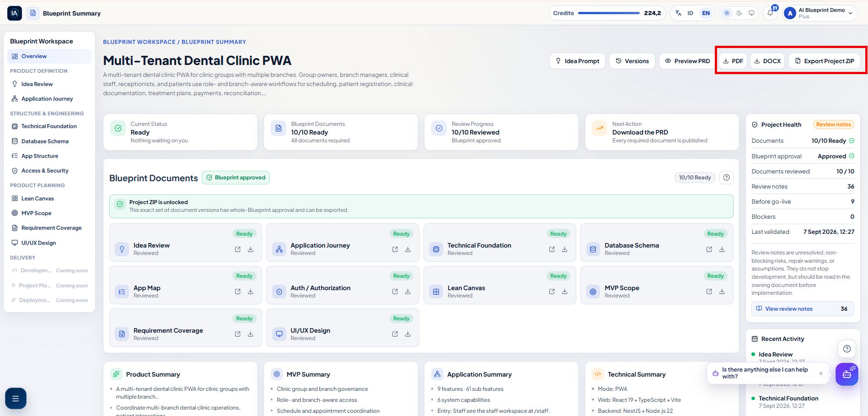
Task: Open Application Journey in new view
Action: pyautogui.click(x=395, y=249)
